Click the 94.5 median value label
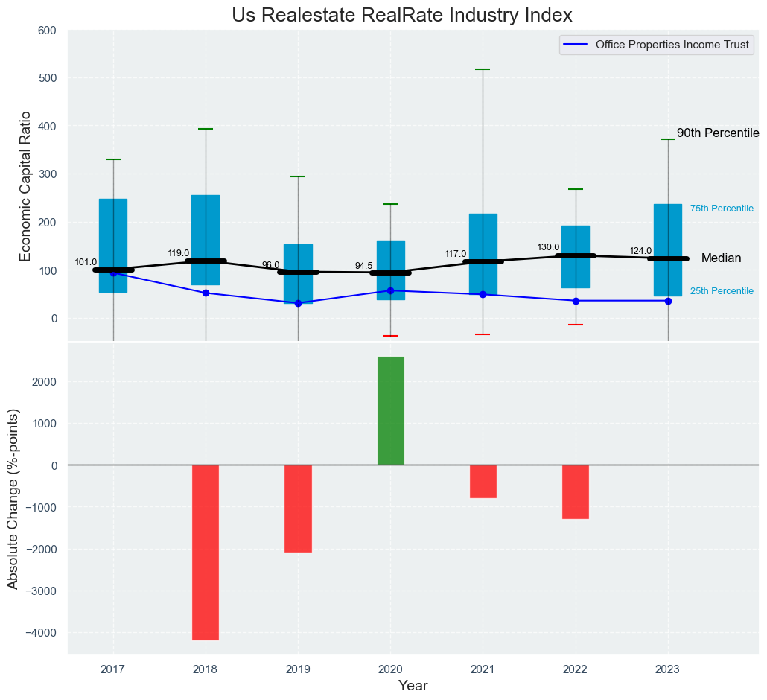This screenshot has width=767, height=700. tap(364, 266)
